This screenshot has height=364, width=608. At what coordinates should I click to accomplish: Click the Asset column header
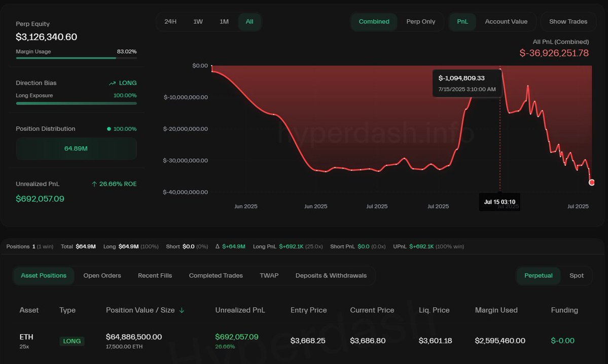coord(29,310)
